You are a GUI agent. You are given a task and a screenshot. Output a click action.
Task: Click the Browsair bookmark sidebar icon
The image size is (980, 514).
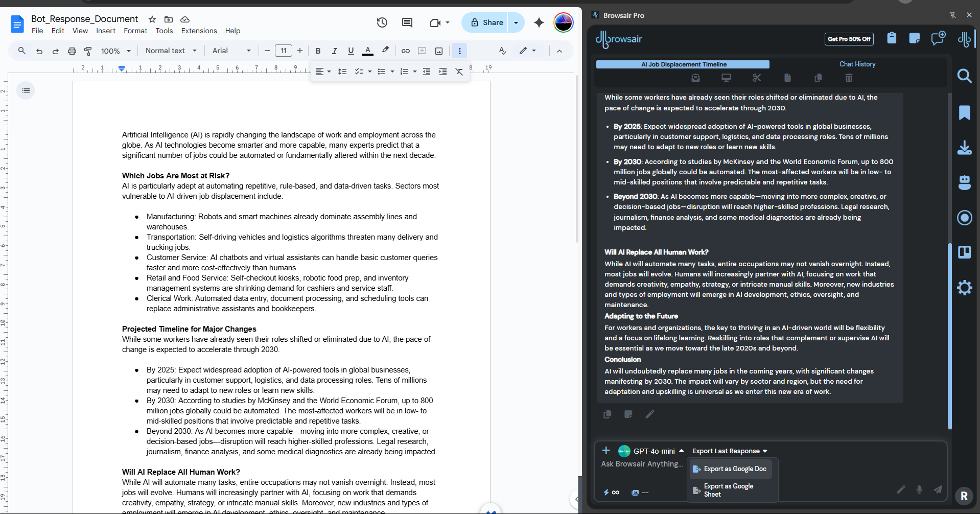pyautogui.click(x=964, y=112)
